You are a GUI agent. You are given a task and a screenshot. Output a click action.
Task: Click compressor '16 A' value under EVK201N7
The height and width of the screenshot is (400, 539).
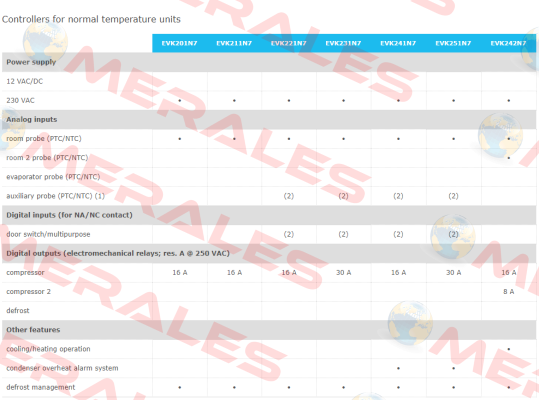(x=180, y=273)
